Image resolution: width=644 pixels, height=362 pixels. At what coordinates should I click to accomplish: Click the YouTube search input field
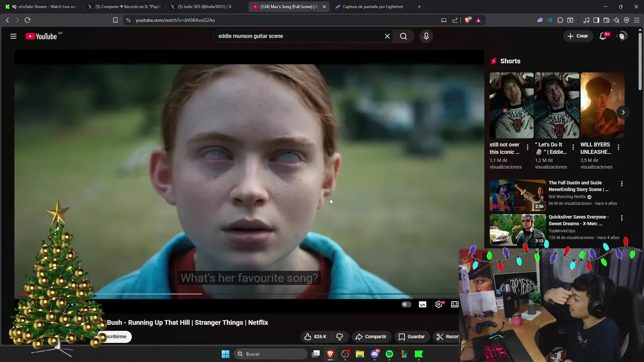click(x=299, y=36)
